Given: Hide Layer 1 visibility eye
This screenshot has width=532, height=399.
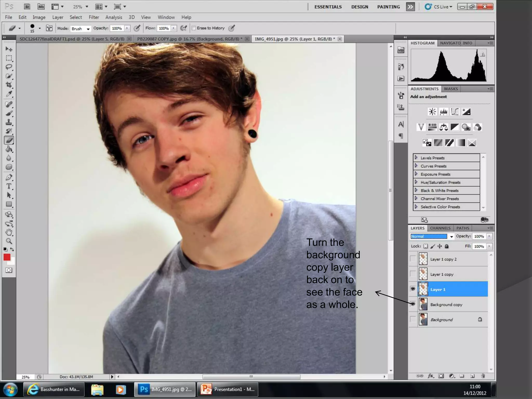Looking at the screenshot, I should [413, 289].
